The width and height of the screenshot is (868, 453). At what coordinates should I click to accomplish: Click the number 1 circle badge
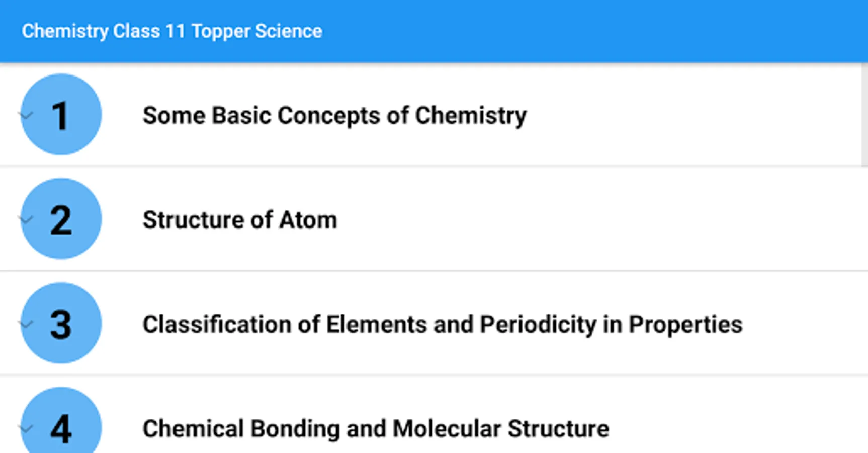click(x=61, y=114)
